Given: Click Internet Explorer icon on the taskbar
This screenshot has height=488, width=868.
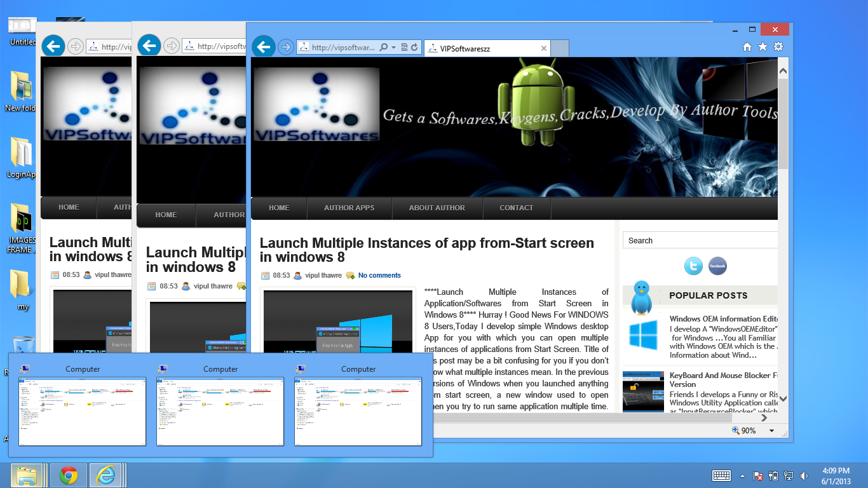Looking at the screenshot, I should [105, 475].
